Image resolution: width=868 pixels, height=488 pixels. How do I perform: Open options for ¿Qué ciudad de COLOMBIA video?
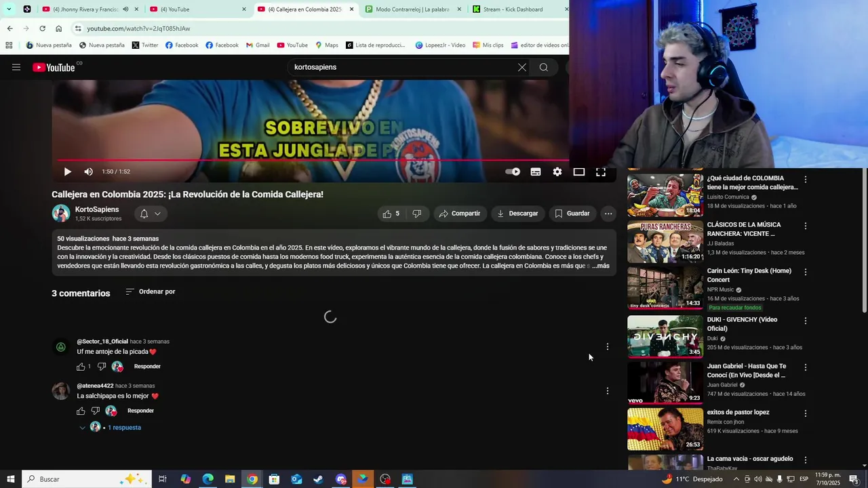(806, 180)
